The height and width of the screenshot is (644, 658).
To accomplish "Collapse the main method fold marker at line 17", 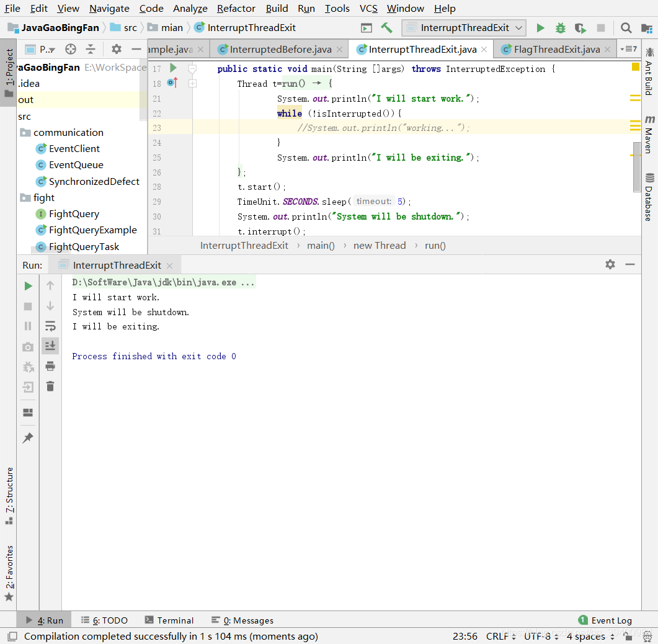I will tap(193, 68).
